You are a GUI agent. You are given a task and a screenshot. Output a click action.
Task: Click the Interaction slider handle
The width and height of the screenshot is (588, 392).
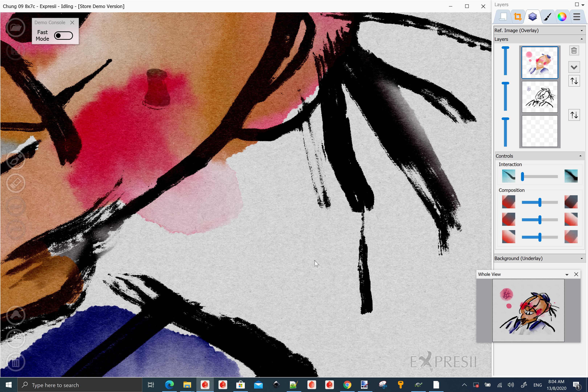click(522, 177)
